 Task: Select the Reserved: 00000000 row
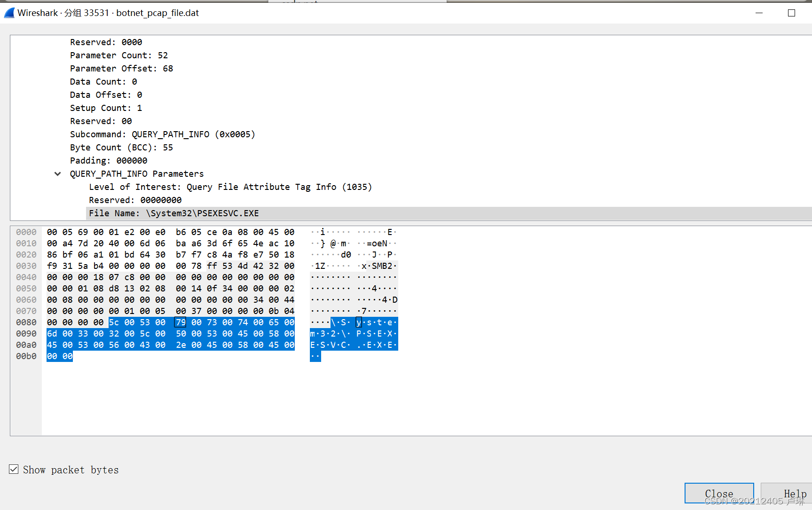(449, 200)
